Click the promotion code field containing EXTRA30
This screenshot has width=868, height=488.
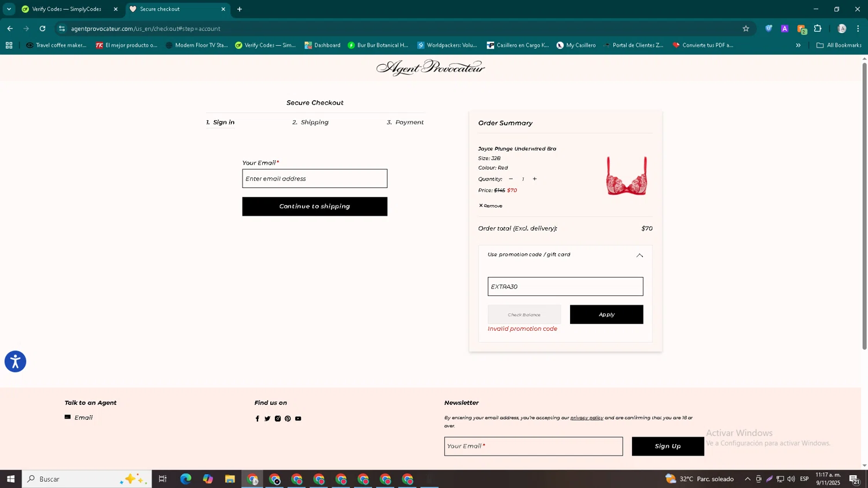[x=565, y=287]
